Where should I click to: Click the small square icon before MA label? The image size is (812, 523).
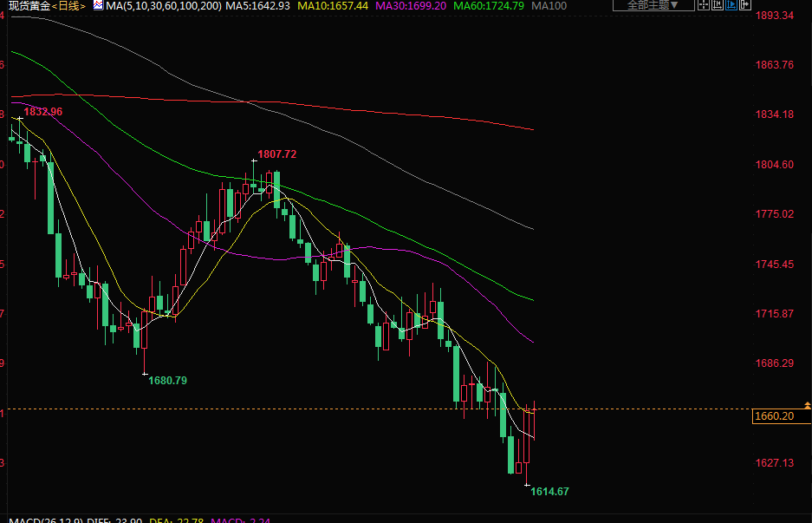(x=99, y=6)
